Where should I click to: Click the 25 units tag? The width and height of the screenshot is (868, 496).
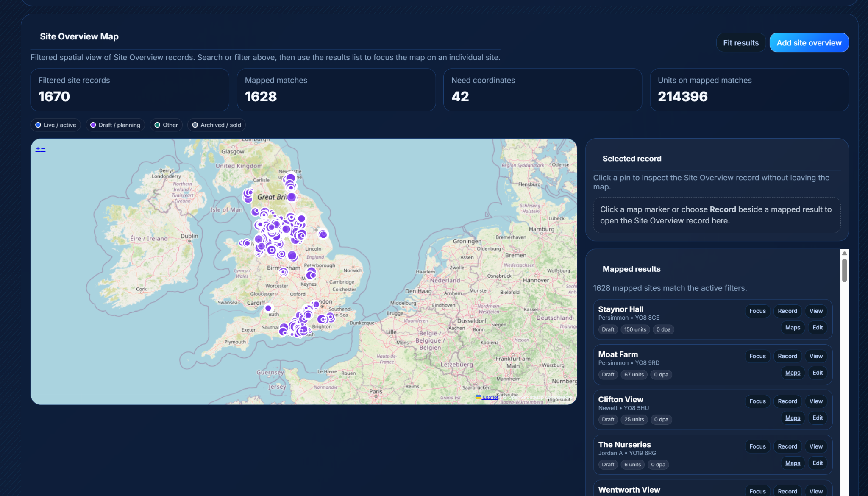634,420
